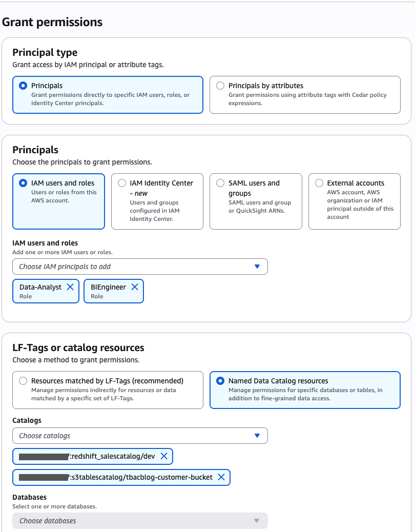The height and width of the screenshot is (532, 415).
Task: Choose External accounts radio option
Action: point(319,183)
